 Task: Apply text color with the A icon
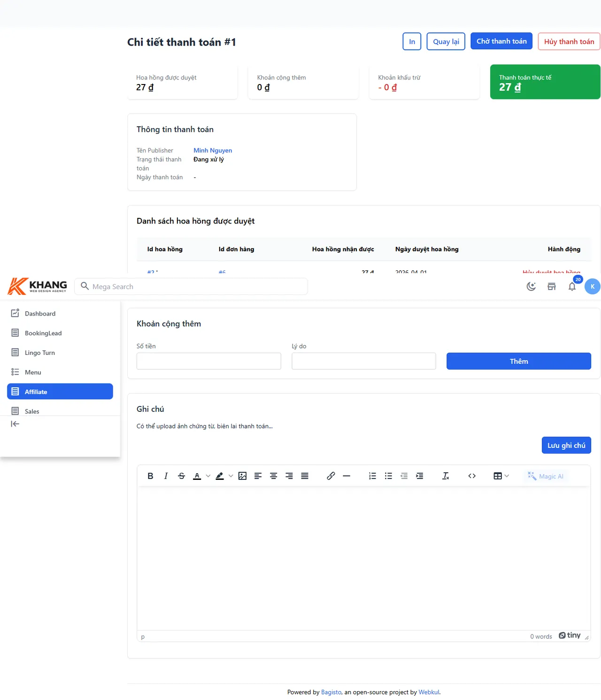tap(197, 476)
